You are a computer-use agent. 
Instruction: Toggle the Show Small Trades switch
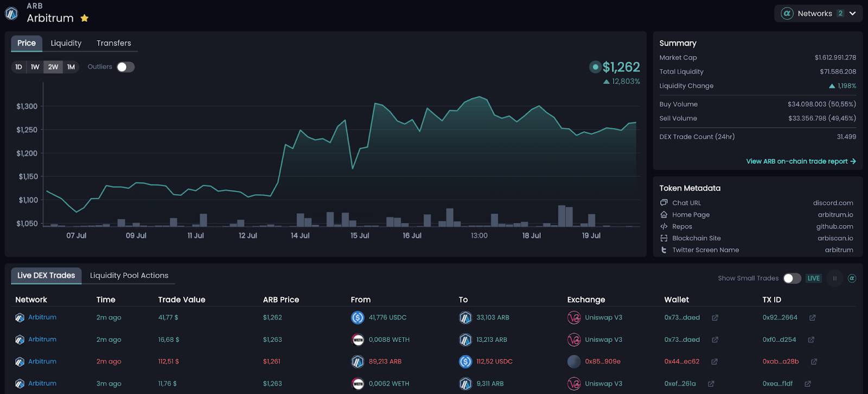click(792, 278)
